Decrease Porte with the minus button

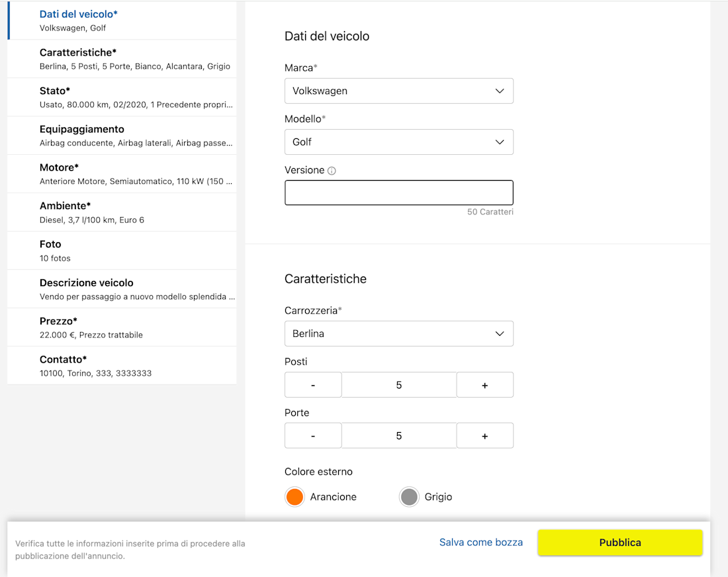313,436
